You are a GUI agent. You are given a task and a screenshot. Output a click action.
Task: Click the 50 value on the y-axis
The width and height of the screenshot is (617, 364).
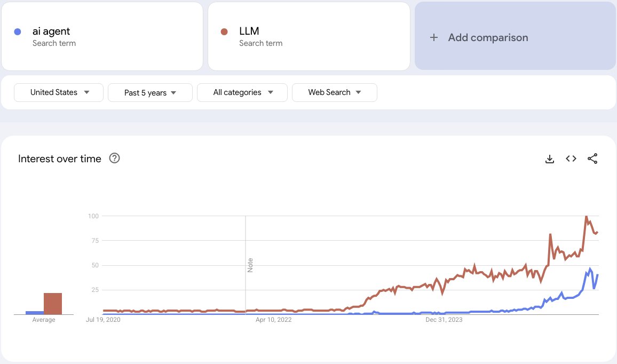coord(95,265)
